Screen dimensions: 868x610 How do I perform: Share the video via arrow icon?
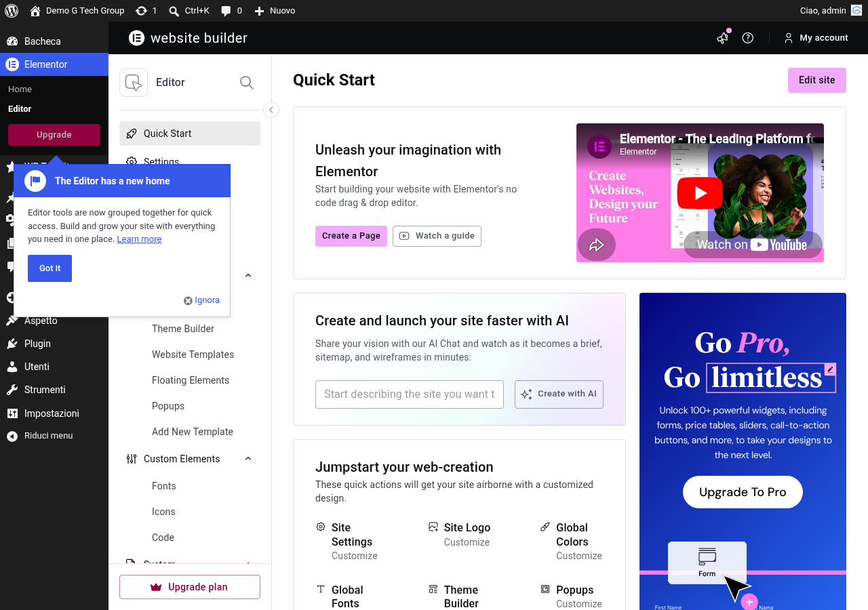coord(597,245)
